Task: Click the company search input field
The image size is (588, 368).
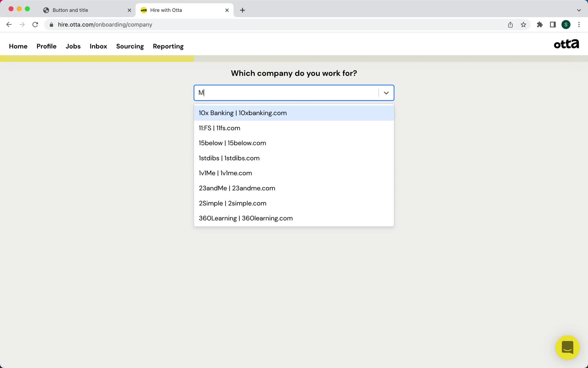Action: (294, 92)
